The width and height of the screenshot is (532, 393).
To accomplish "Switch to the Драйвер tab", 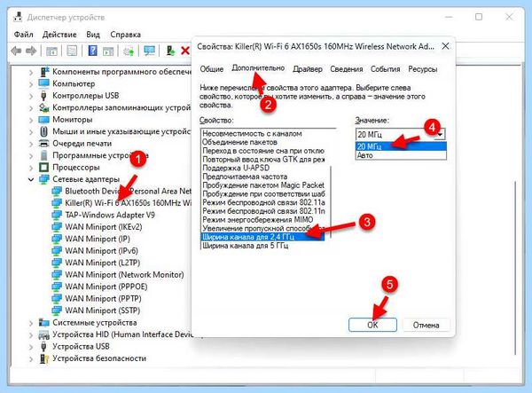I will 308,69.
